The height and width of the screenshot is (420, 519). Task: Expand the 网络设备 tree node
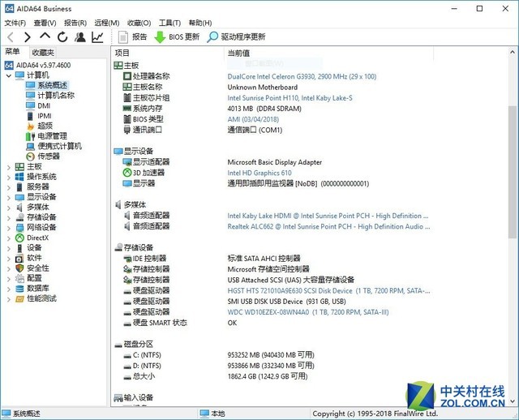tap(9, 228)
